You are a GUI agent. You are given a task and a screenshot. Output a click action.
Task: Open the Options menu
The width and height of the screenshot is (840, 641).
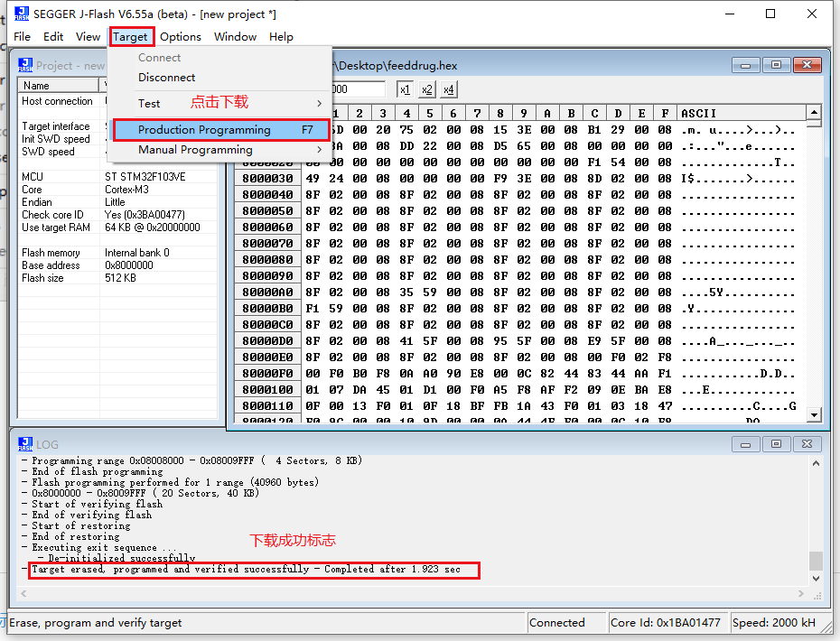click(180, 37)
